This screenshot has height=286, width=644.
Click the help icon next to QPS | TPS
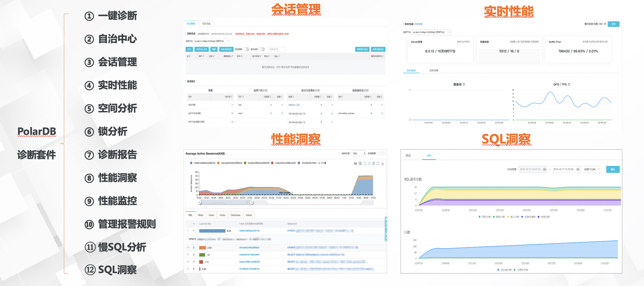(569, 85)
